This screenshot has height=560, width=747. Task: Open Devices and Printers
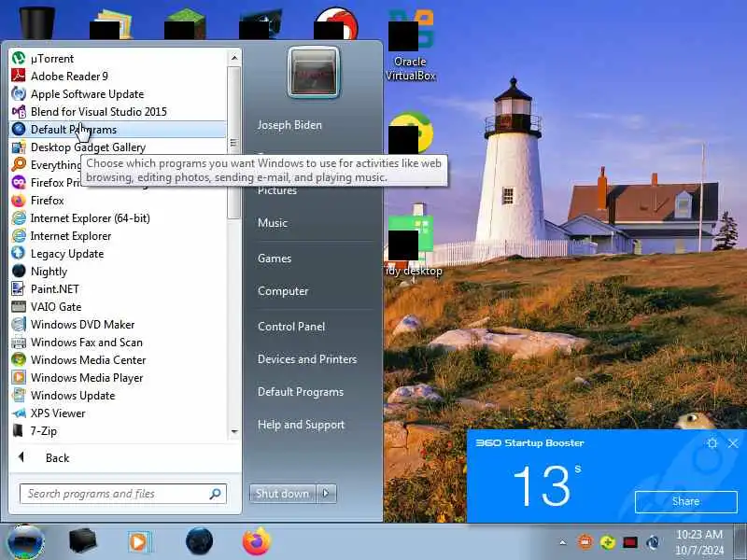pyautogui.click(x=307, y=359)
